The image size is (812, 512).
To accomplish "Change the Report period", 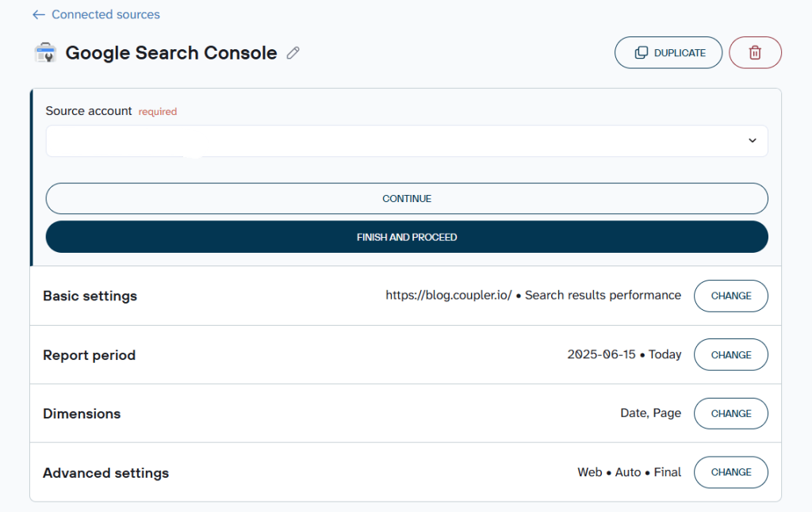I will [x=730, y=355].
